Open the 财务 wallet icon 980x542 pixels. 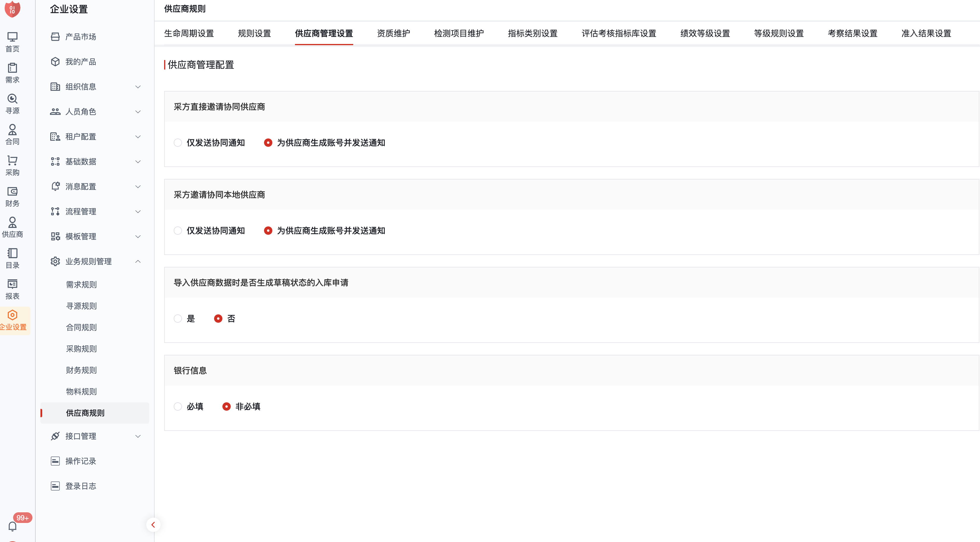click(x=12, y=191)
